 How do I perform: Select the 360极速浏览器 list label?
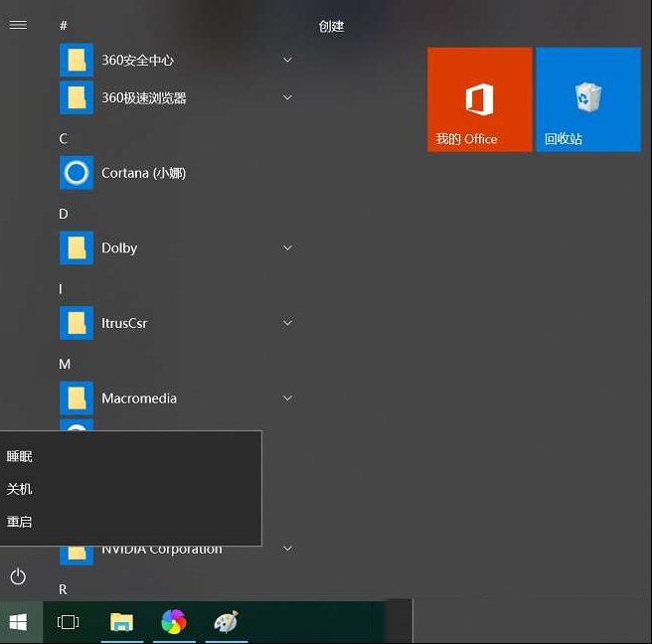(144, 98)
